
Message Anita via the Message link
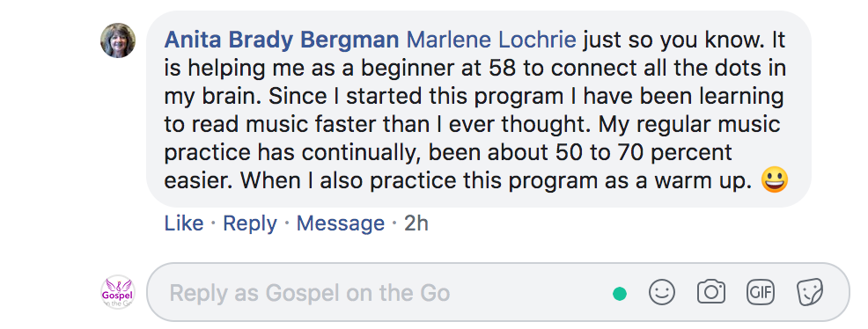click(x=341, y=223)
